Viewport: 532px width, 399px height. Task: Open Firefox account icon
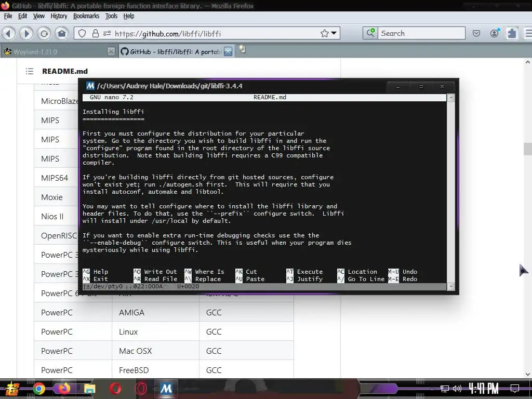click(495, 33)
